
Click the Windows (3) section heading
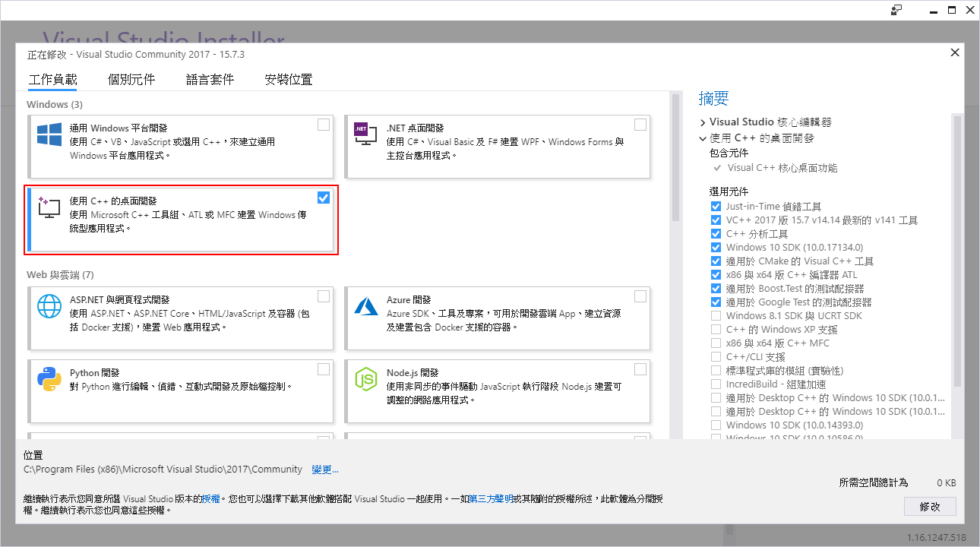55,104
